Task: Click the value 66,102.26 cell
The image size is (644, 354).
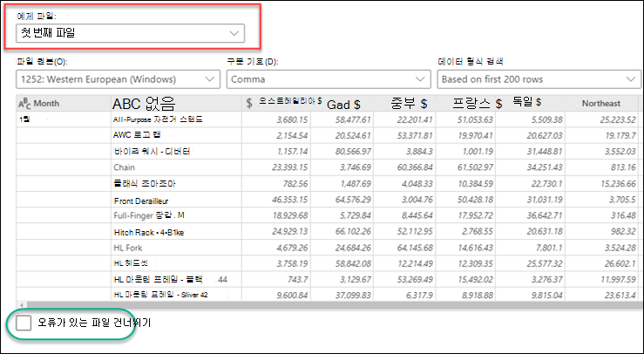Action: point(342,231)
